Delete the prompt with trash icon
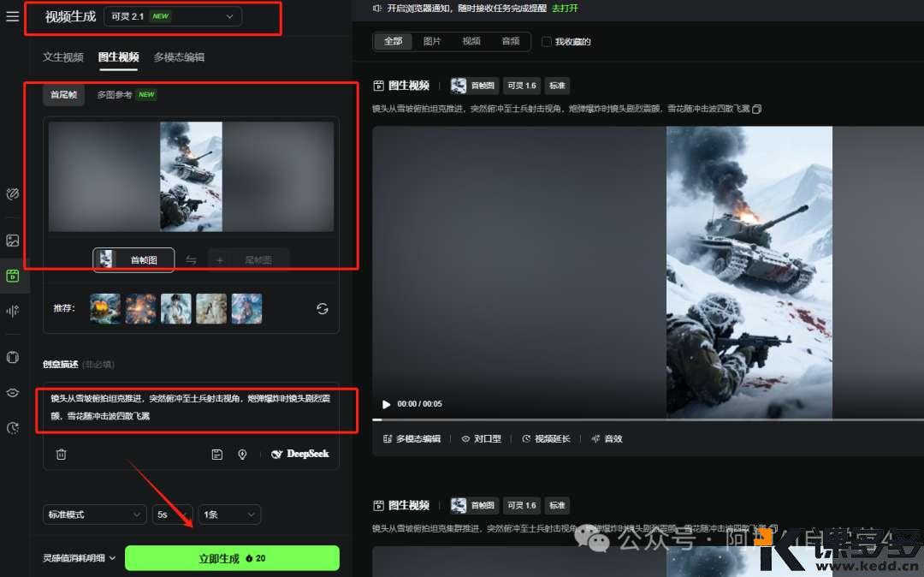This screenshot has width=924, height=577. point(61,454)
